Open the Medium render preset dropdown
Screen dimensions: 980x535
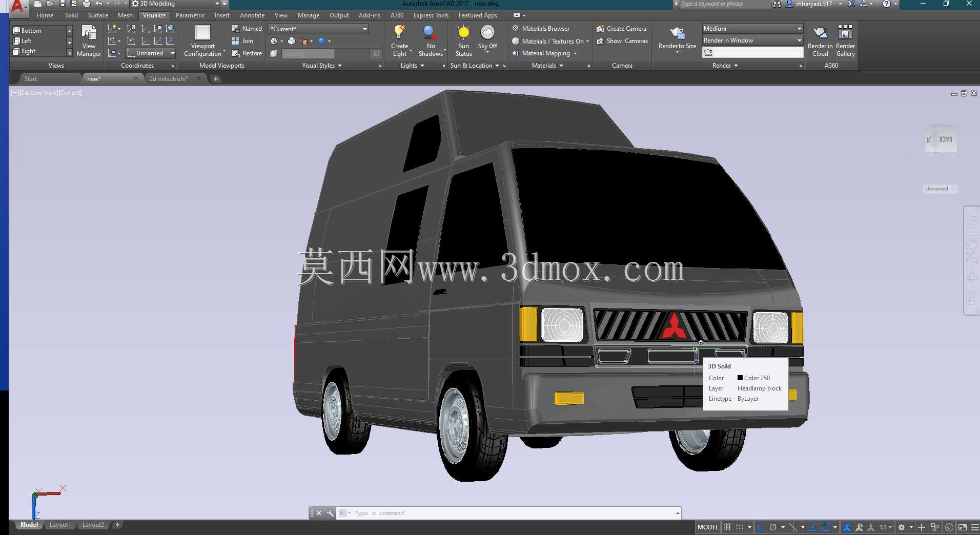pos(752,29)
